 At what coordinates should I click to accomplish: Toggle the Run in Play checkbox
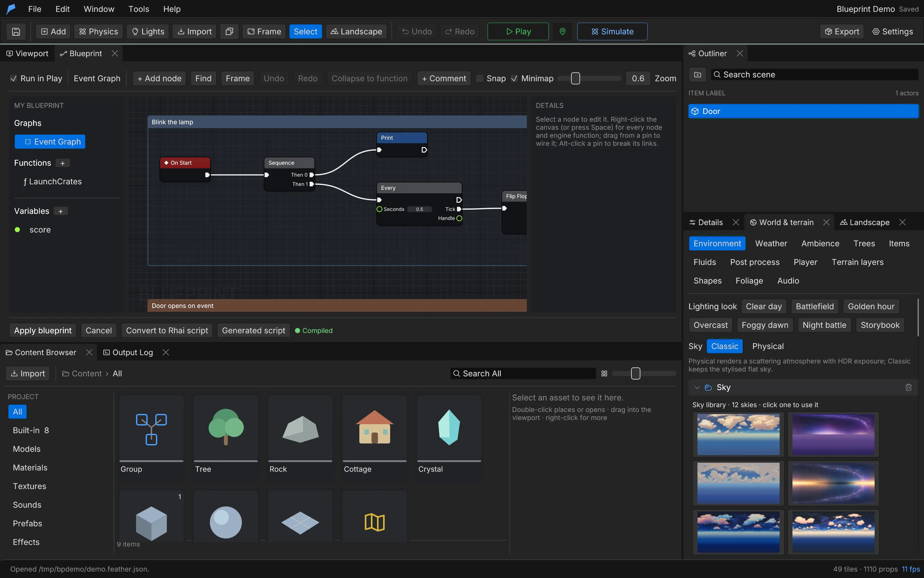tap(13, 78)
